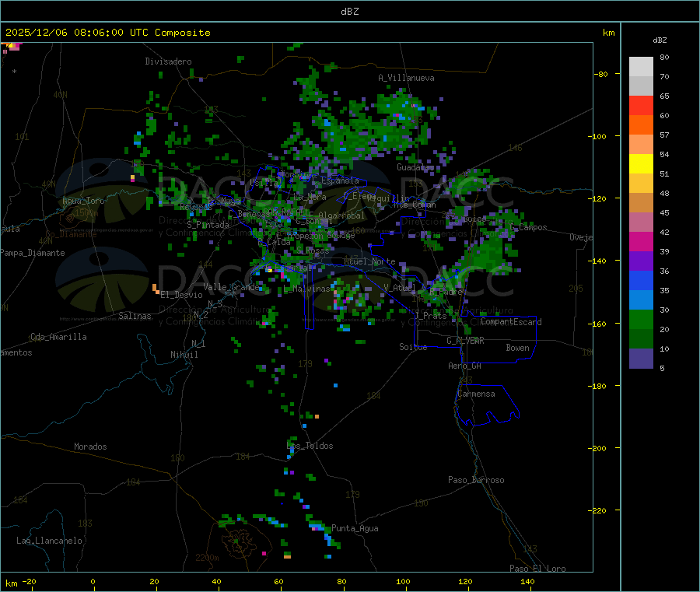Click the Paso_Barroso map label
Viewport: 700px width, 592px height.
476,480
